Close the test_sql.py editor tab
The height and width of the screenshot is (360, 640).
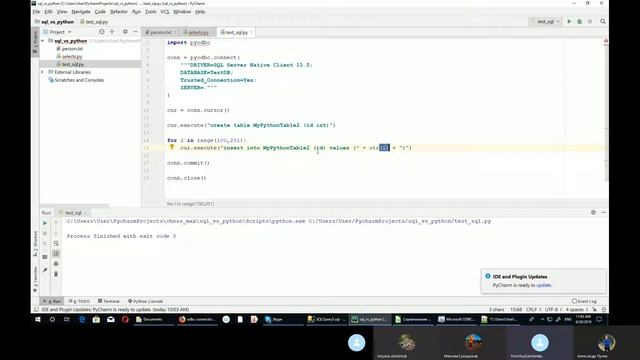point(251,32)
